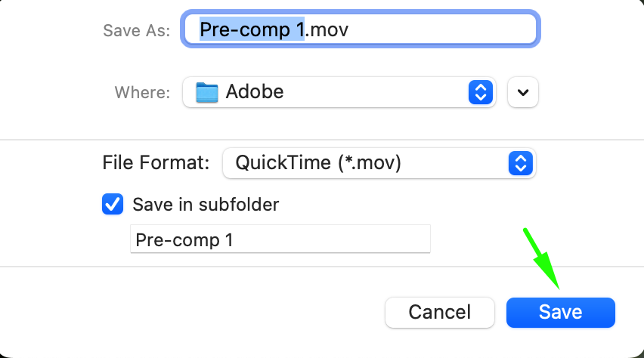Click the highlighted Pre-comp 1 filename text

[249, 29]
